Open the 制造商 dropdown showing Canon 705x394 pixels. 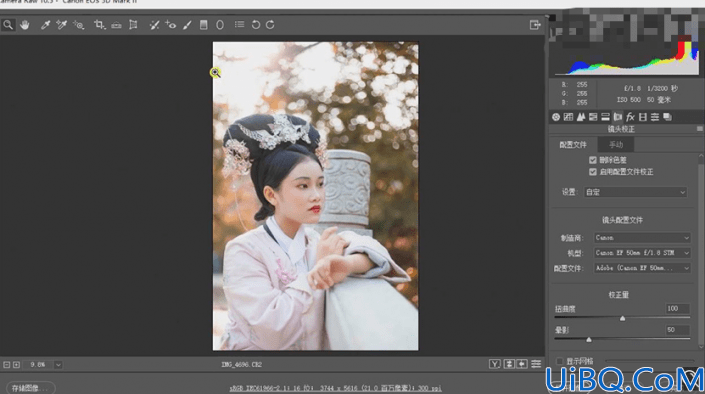pyautogui.click(x=642, y=237)
